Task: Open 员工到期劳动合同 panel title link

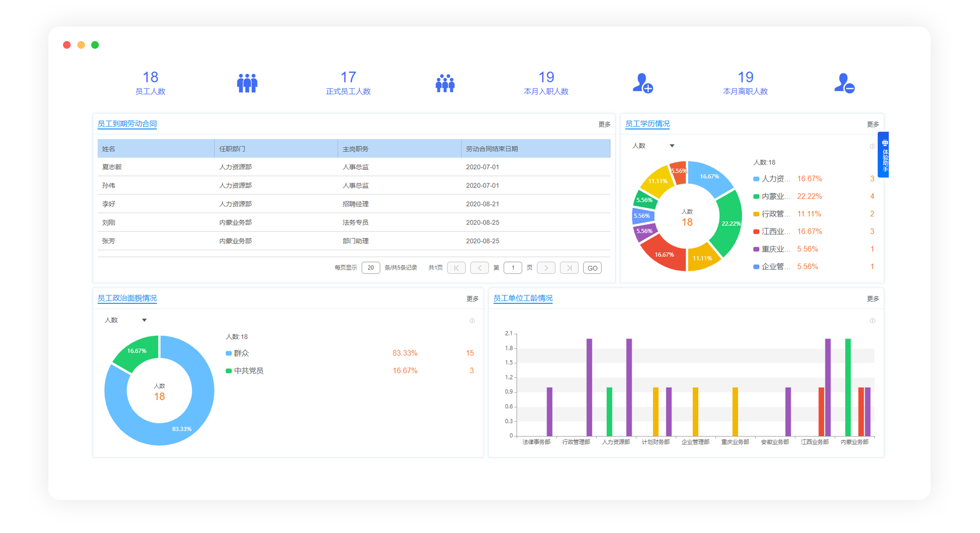Action: 127,124
